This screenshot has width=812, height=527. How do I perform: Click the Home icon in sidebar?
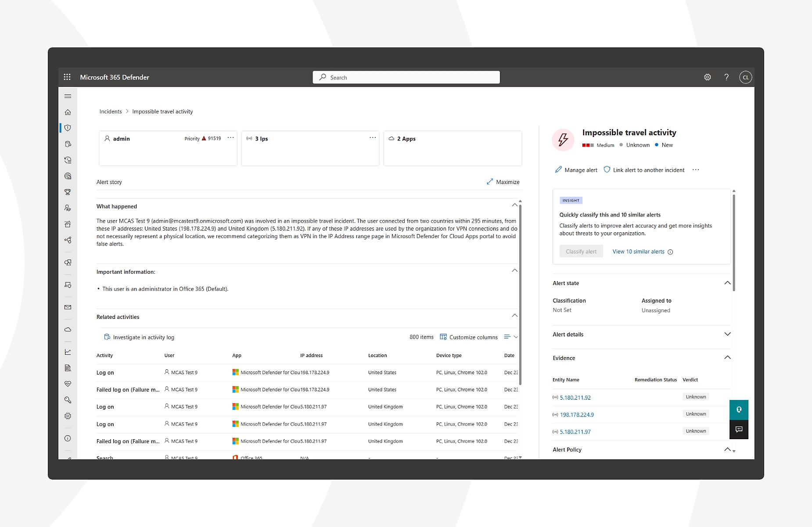point(68,112)
